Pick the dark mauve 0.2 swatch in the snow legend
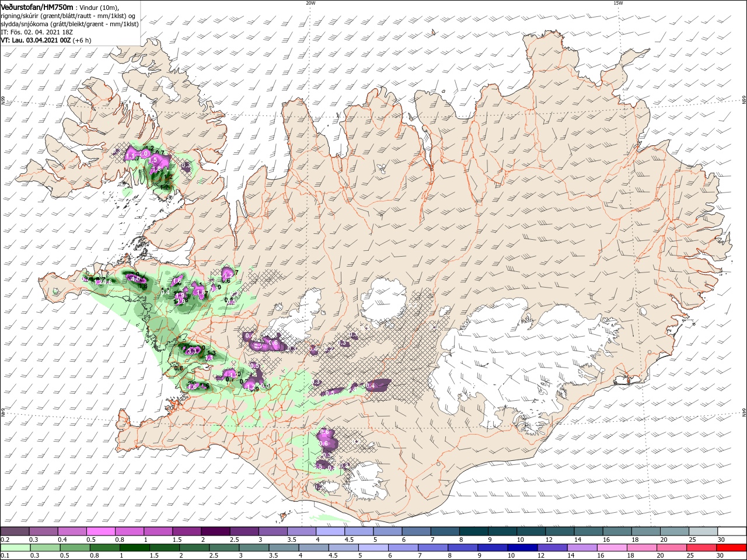 tap(15, 531)
